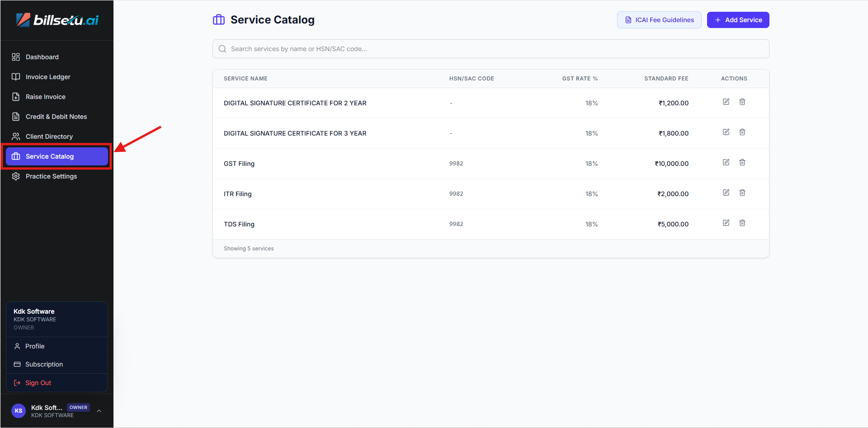Click the KS user avatar

click(x=19, y=411)
